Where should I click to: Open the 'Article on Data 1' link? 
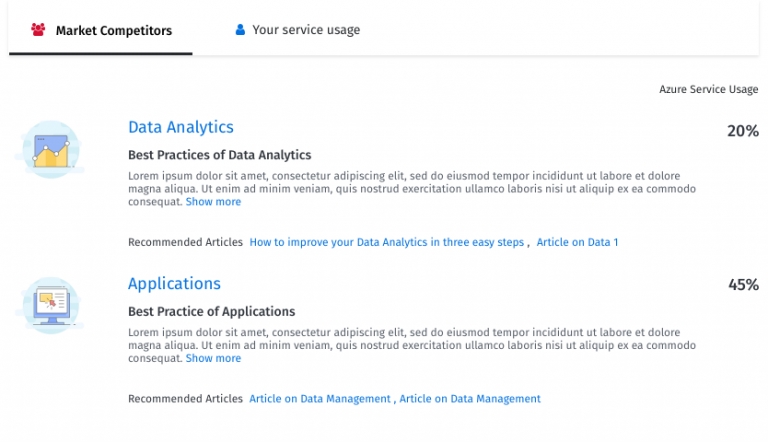click(x=577, y=242)
